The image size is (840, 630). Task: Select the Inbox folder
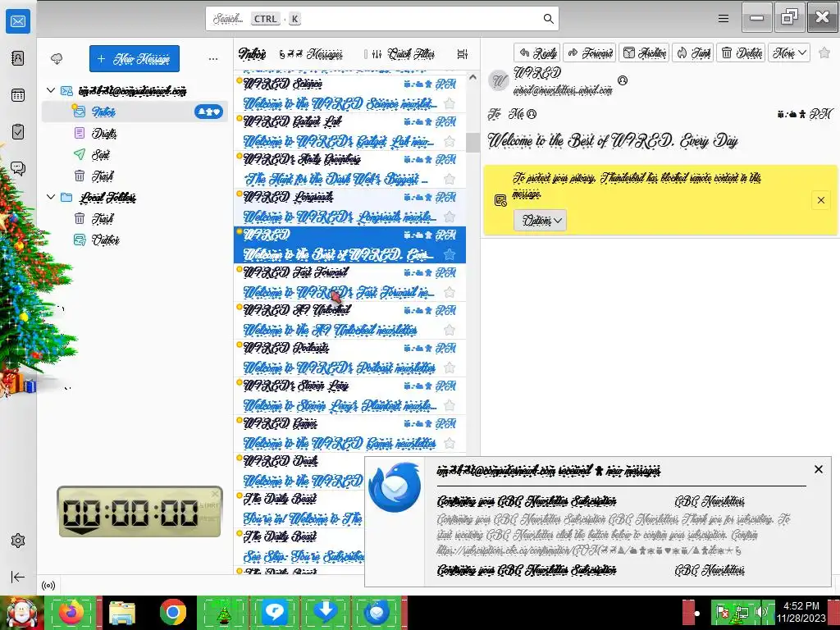(x=135, y=112)
